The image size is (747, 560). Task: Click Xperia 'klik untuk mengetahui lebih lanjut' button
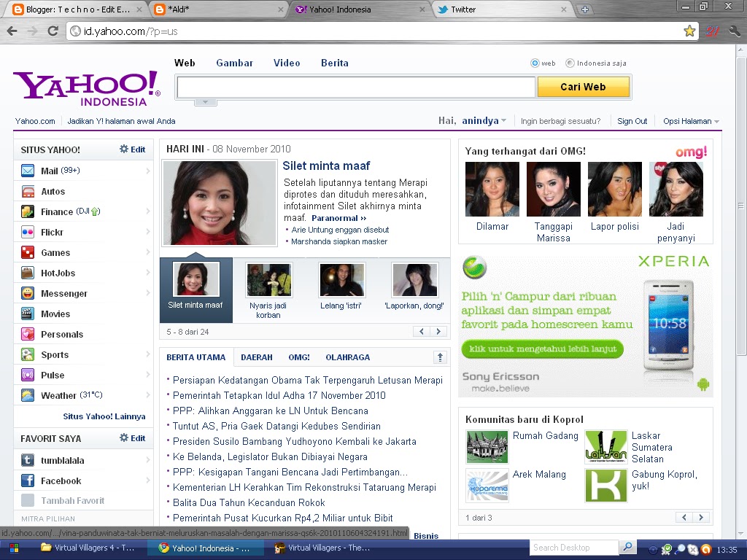(542, 349)
